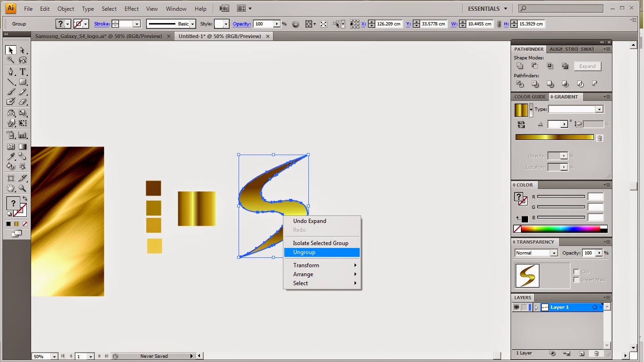Select the Eraser tool
The image size is (644, 362).
(22, 101)
